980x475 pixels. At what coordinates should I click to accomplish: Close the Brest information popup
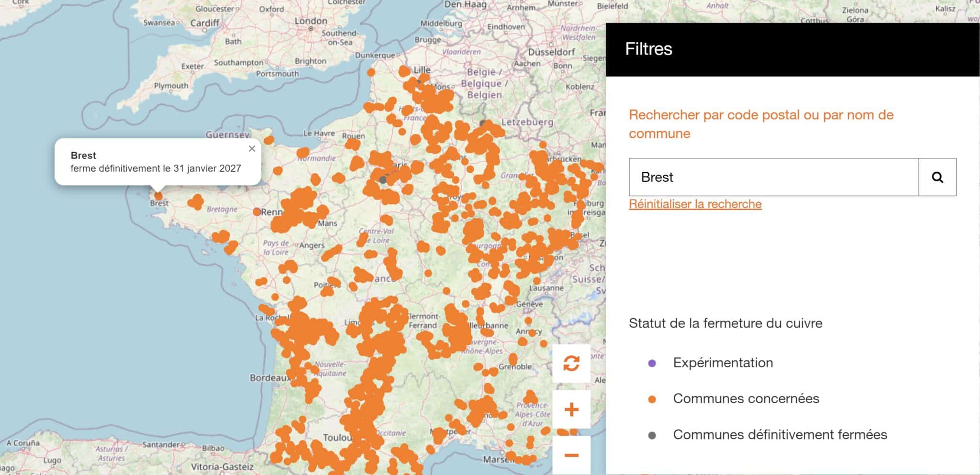(x=252, y=149)
